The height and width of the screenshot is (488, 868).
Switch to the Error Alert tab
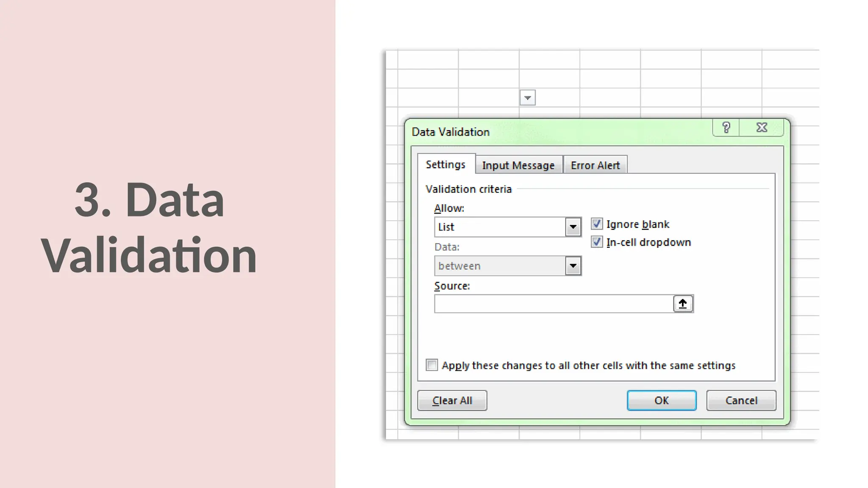click(x=595, y=165)
